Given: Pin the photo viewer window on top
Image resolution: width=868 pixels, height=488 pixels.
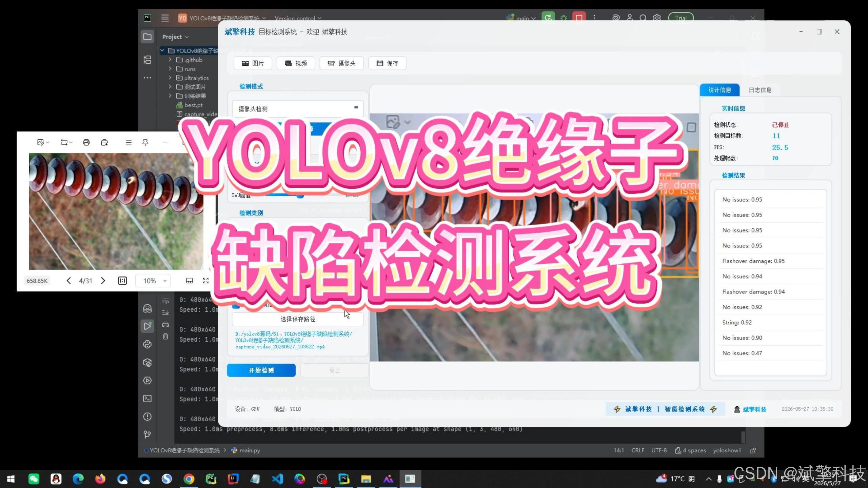Looking at the screenshot, I should point(145,142).
